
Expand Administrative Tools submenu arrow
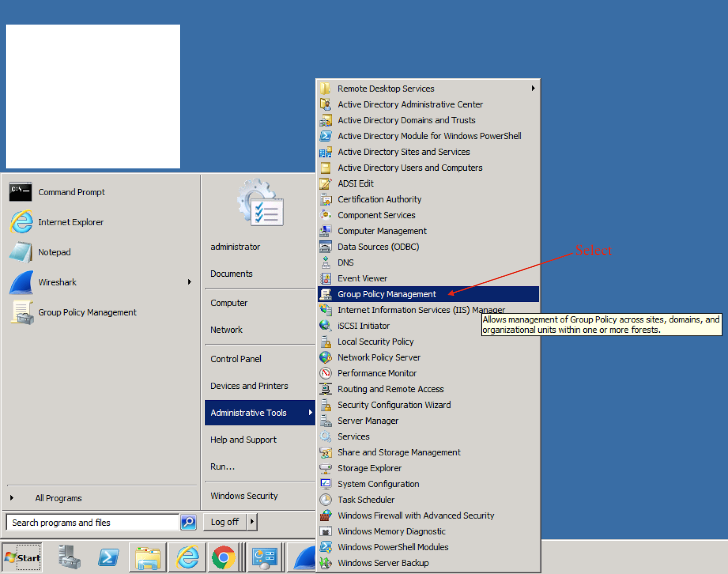tap(310, 412)
